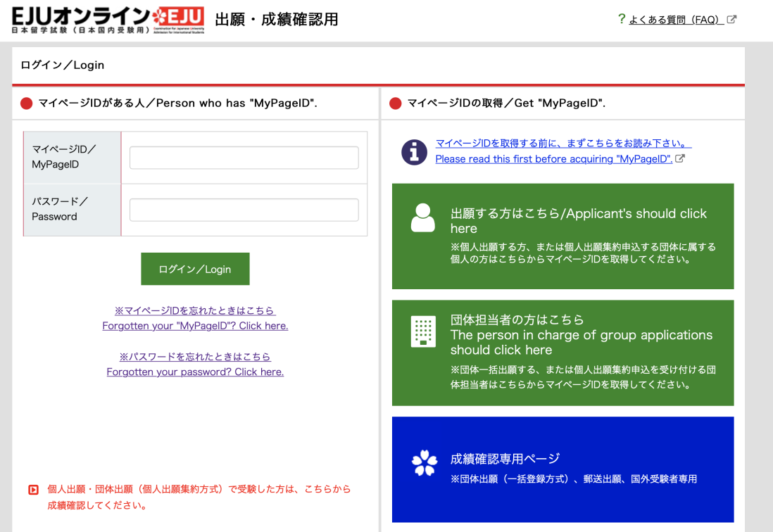Open the group application representative panel

562,352
